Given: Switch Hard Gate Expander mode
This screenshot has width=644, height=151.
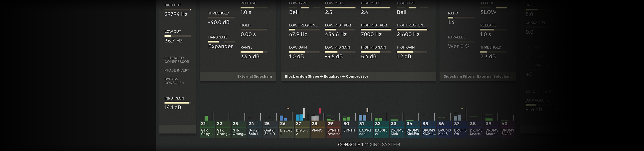Looking at the screenshot, I should coord(220,46).
